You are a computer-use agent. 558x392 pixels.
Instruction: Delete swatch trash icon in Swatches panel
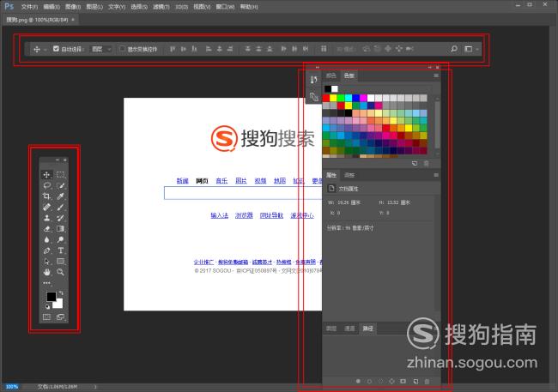427,163
